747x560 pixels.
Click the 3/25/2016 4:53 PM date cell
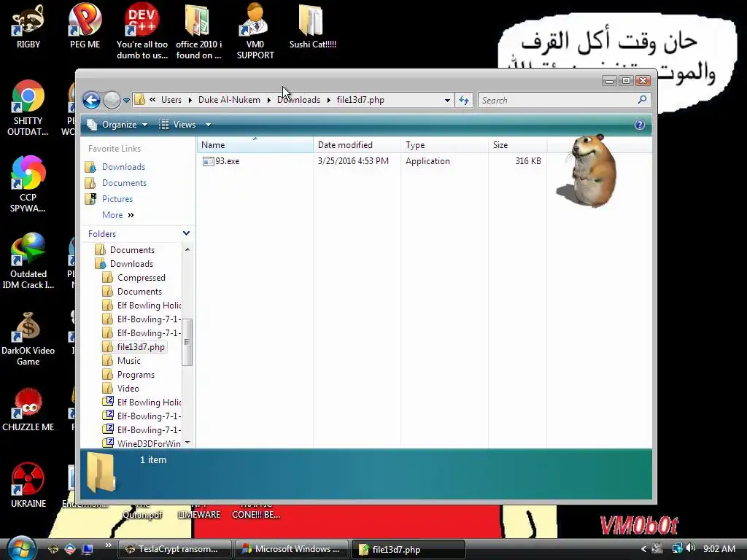[x=353, y=161]
